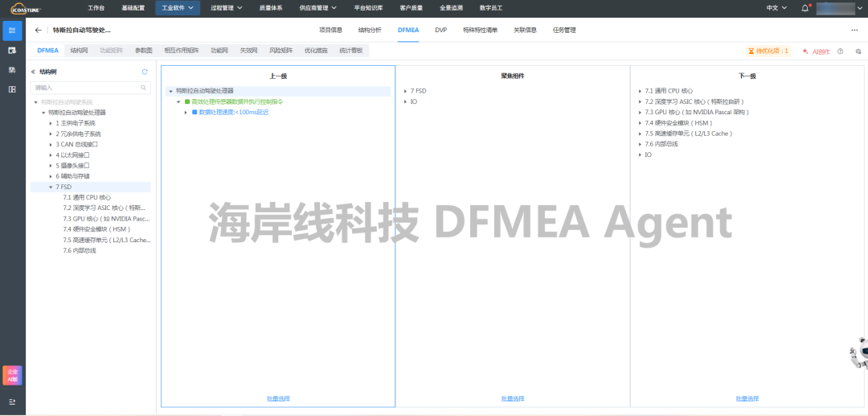The height and width of the screenshot is (416, 868).
Task: Refresh the 结构树 panel
Action: click(145, 72)
